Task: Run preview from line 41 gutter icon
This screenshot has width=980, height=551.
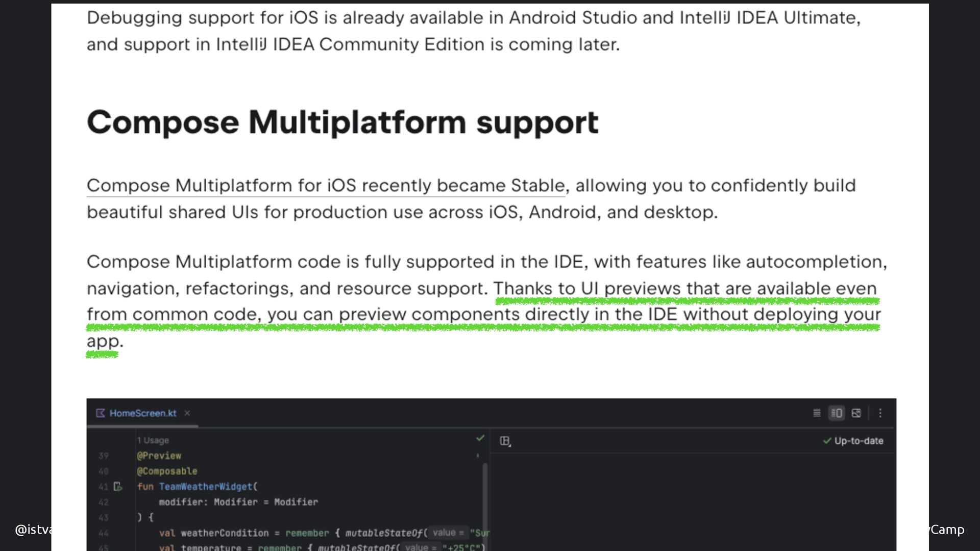Action: pyautogui.click(x=118, y=487)
